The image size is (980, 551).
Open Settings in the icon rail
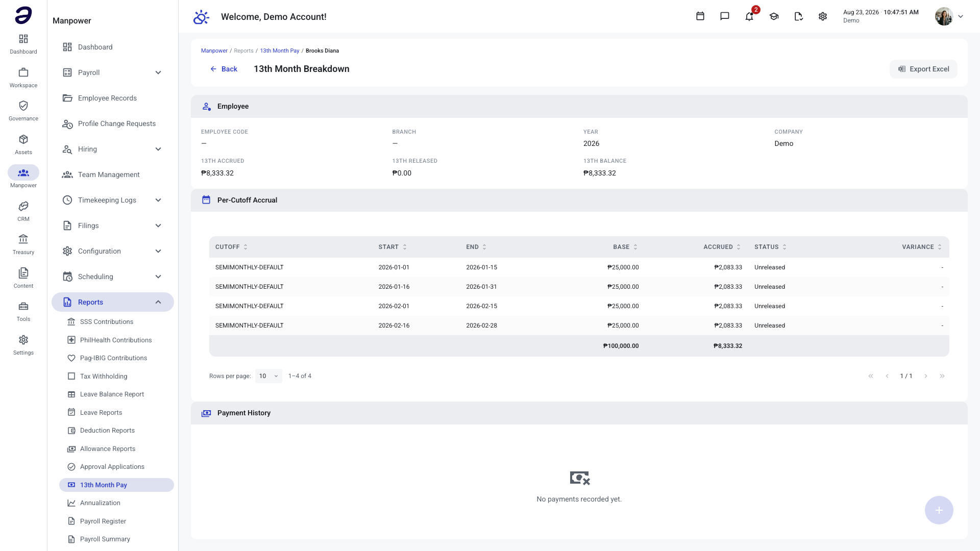click(23, 345)
